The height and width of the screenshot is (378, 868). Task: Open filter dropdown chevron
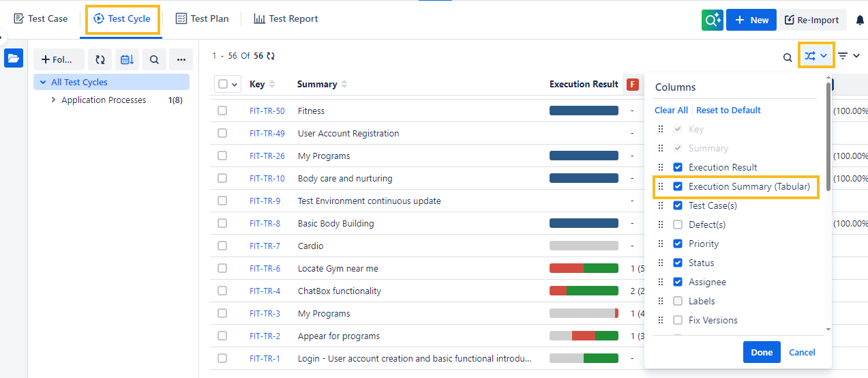[x=856, y=56]
